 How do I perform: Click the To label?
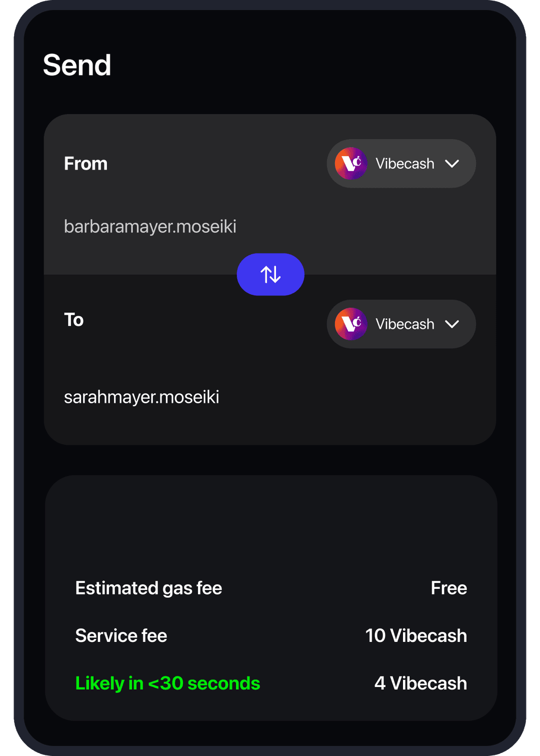pos(74,320)
